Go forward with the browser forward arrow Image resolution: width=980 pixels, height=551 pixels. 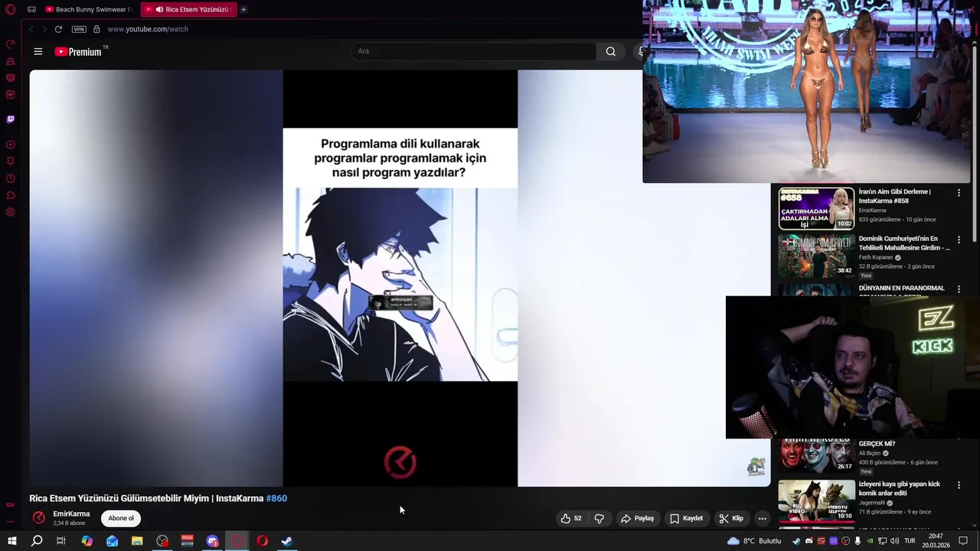[x=44, y=29]
